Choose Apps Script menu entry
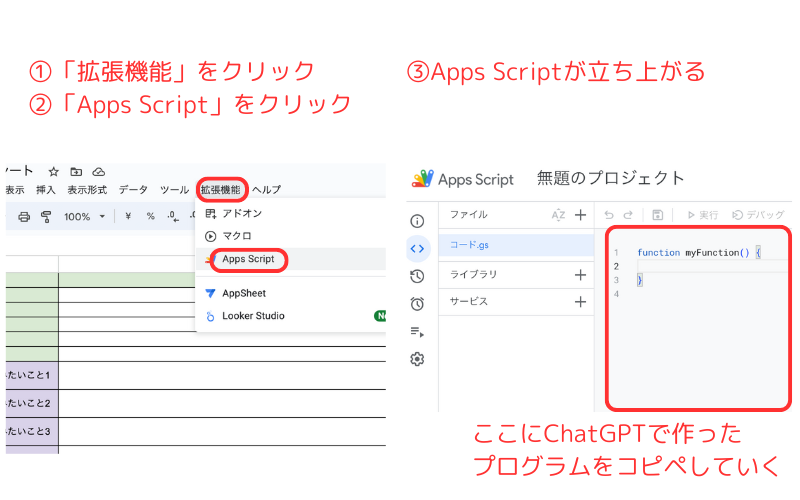The height and width of the screenshot is (500, 800). pyautogui.click(x=290, y=259)
